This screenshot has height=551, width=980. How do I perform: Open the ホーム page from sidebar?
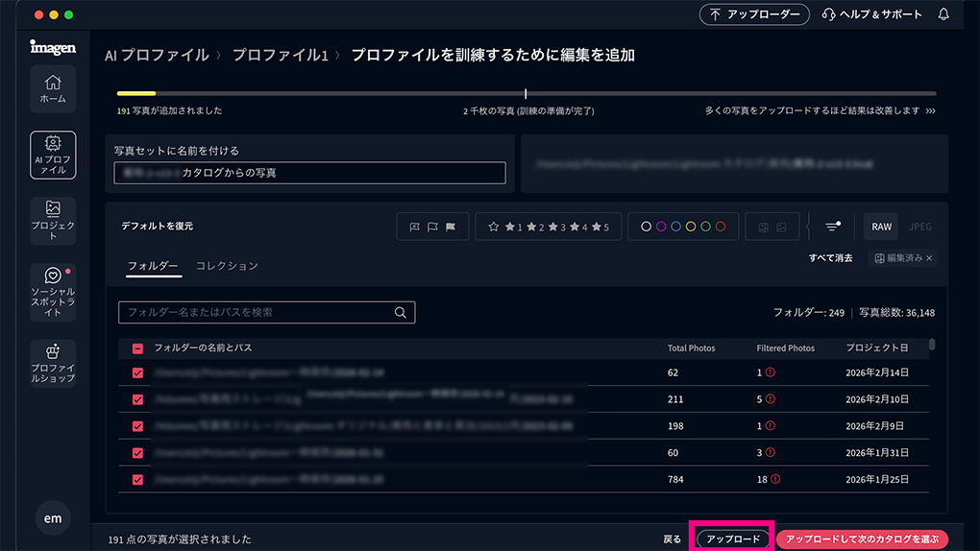pyautogui.click(x=53, y=88)
